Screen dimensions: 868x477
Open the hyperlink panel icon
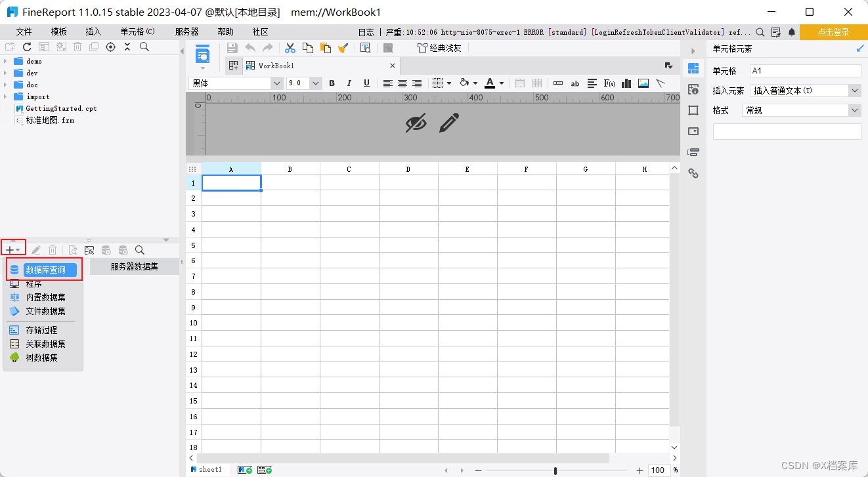(693, 173)
